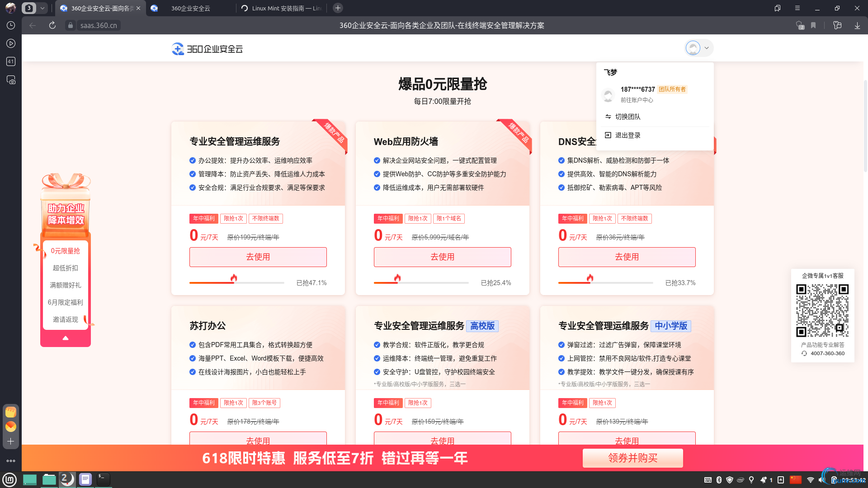Screen dimensions: 868x488
Task: Click the yellow app icon in the browser sidebar
Action: tap(11, 412)
